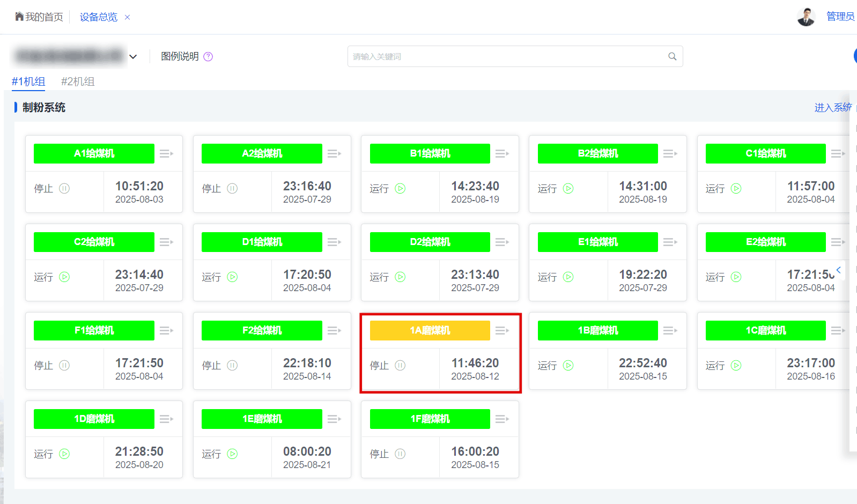
Task: Click the running status icon on B2给煤机
Action: click(568, 189)
